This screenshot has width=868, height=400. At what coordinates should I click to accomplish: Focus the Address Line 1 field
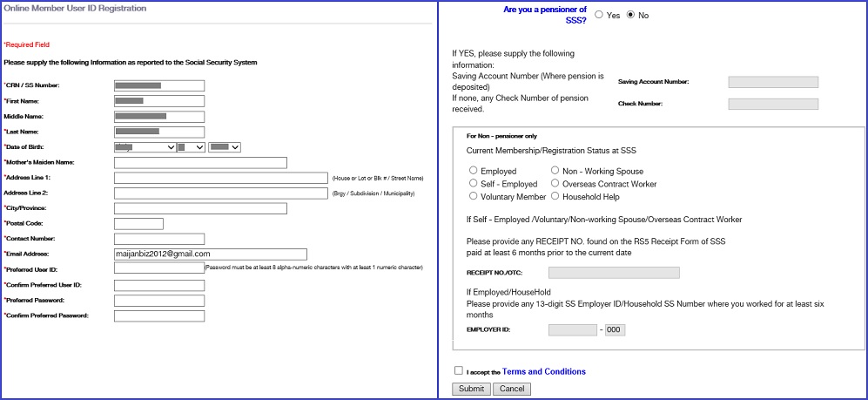pos(221,178)
